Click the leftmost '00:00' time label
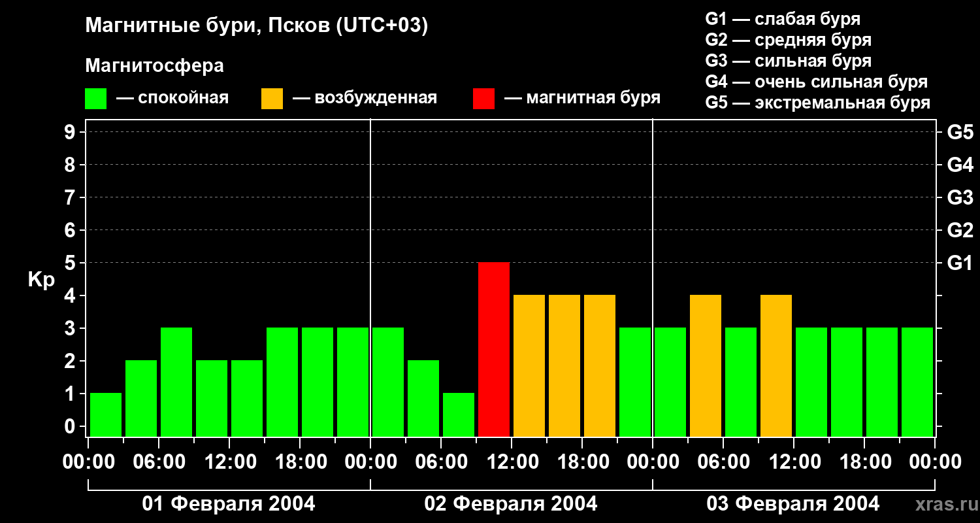Screen dimensions: 980x523 coord(88,462)
